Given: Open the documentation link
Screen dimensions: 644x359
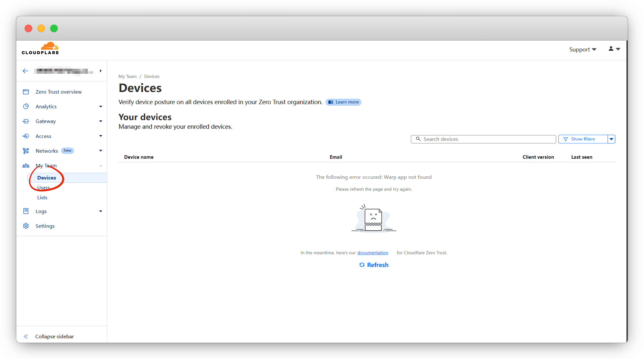Looking at the screenshot, I should click(373, 253).
